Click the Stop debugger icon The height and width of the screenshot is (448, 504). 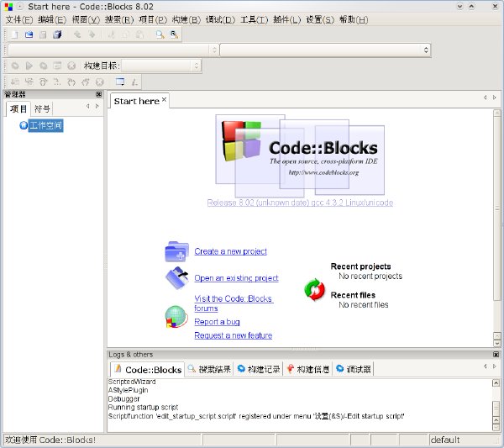click(100, 82)
